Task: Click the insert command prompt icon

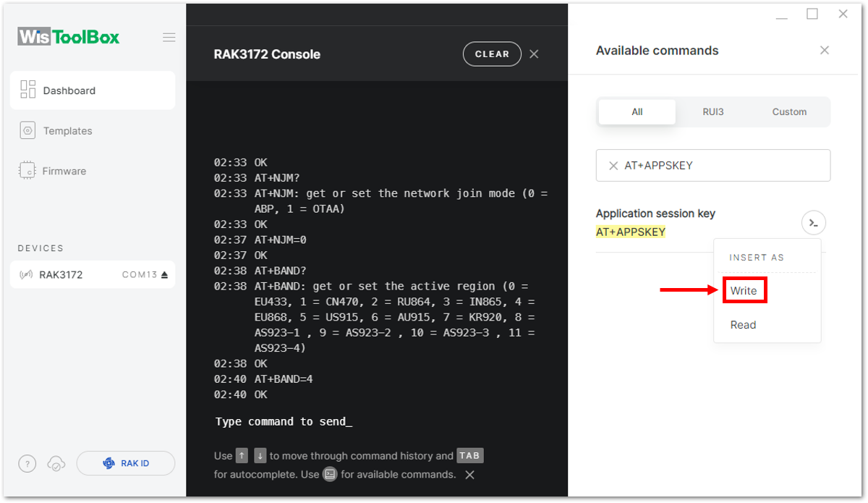Action: click(x=814, y=223)
